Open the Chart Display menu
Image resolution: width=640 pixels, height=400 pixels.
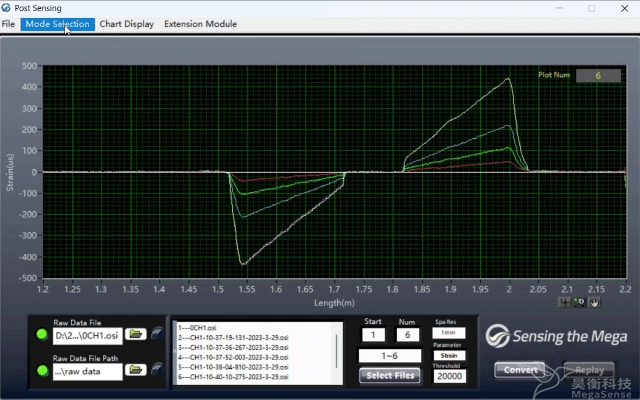(x=126, y=23)
